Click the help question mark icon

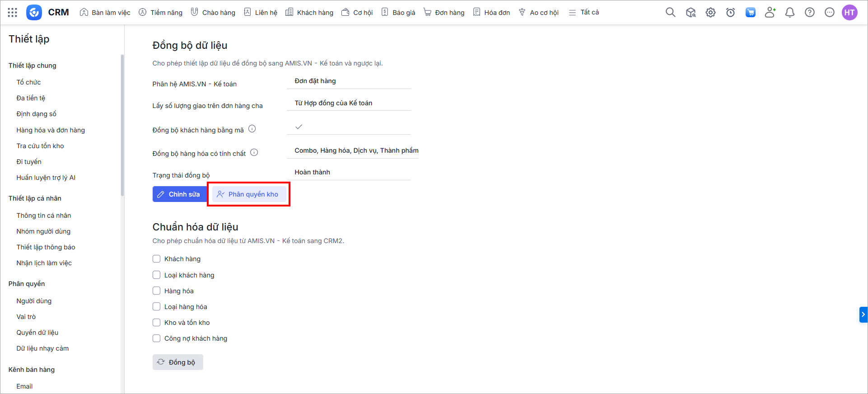[809, 13]
